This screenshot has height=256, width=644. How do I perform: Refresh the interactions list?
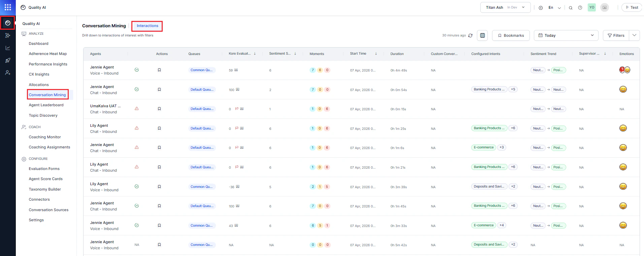click(470, 35)
